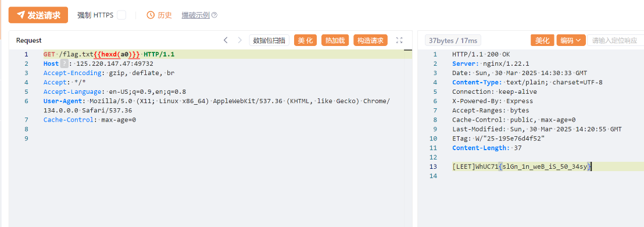Viewport: 644px width, 227px height.
Task: Click the Content-Length: 37 line
Action: [x=487, y=148]
